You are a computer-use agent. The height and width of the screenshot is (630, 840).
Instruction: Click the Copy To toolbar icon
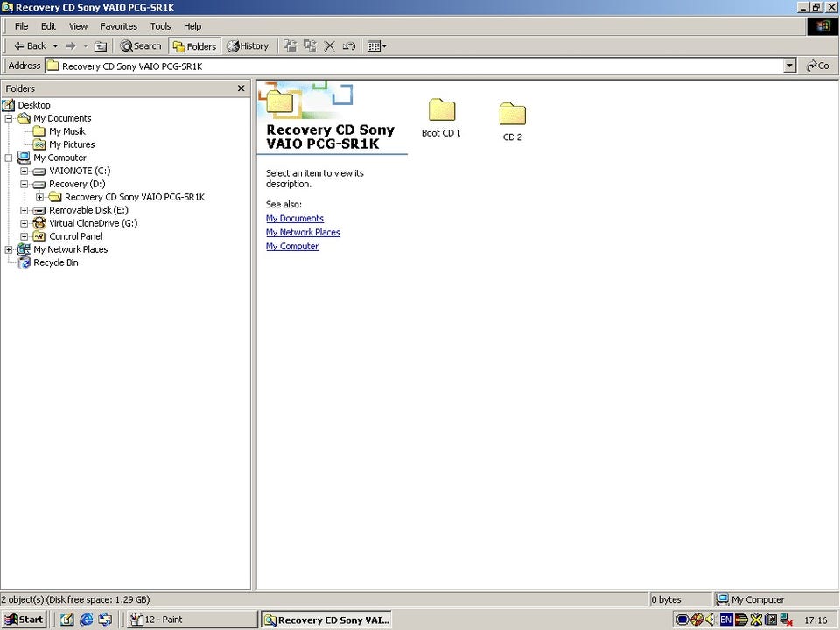(310, 46)
